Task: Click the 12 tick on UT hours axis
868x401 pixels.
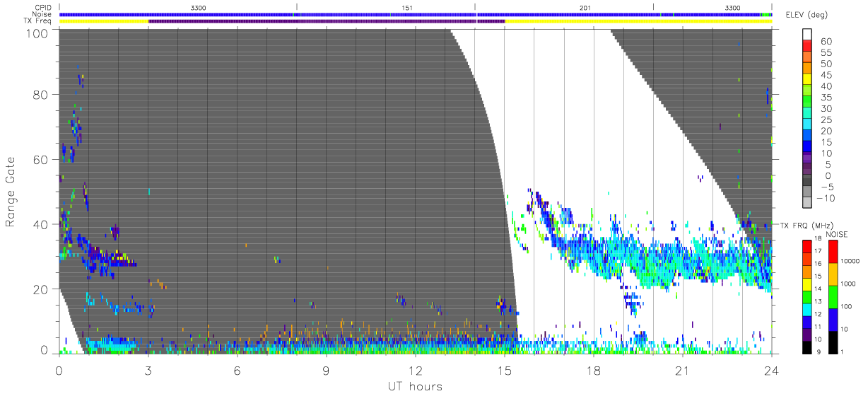Action: (x=416, y=371)
